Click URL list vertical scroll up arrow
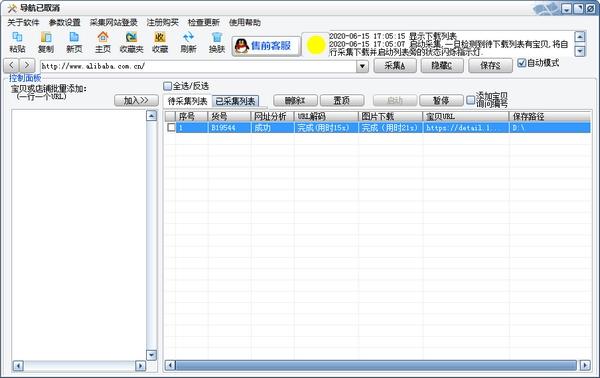The width and height of the screenshot is (600, 378). click(152, 116)
